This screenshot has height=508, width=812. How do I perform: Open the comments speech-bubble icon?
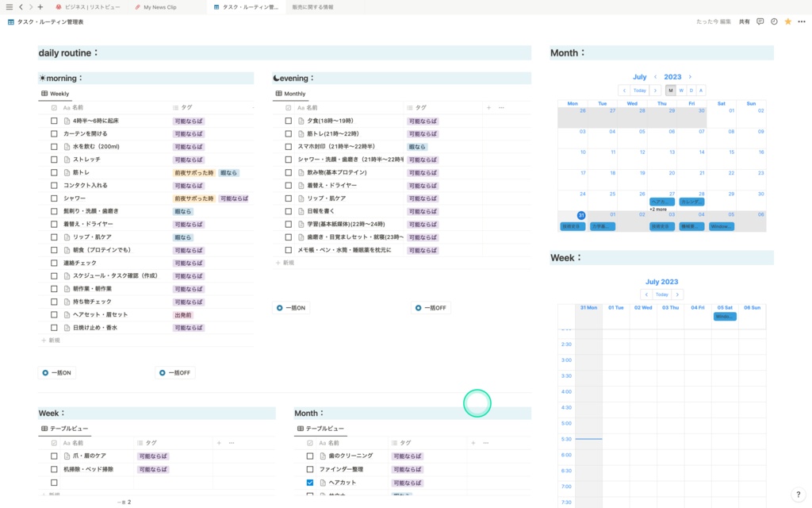[760, 21]
